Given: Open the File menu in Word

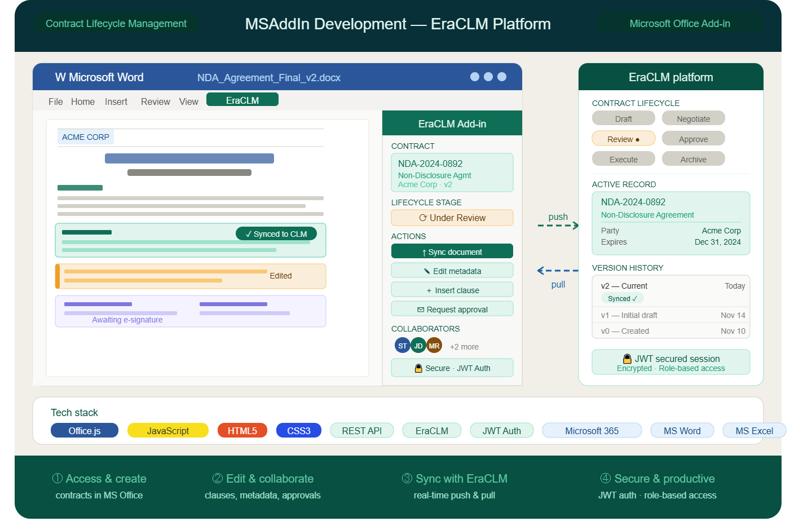Looking at the screenshot, I should click(x=55, y=101).
